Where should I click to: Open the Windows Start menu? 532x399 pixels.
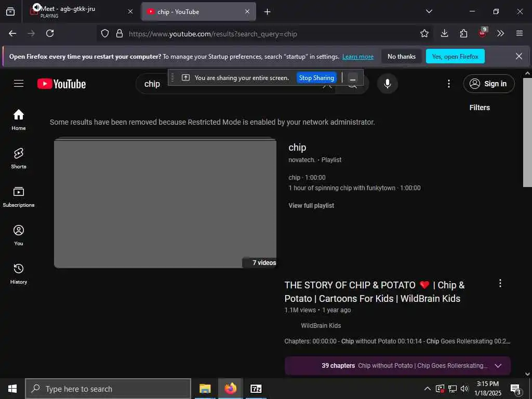point(12,389)
